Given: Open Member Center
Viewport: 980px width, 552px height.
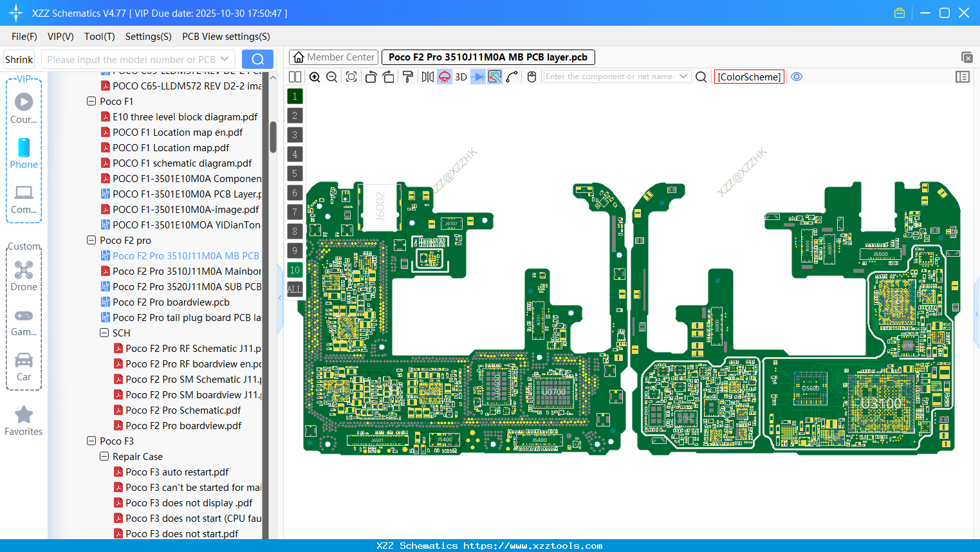Looking at the screenshot, I should pos(333,57).
